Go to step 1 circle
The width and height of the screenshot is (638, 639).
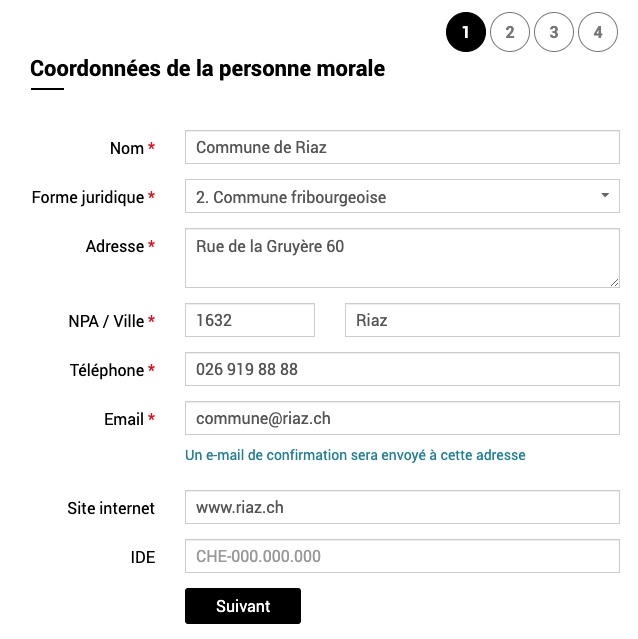(x=466, y=32)
